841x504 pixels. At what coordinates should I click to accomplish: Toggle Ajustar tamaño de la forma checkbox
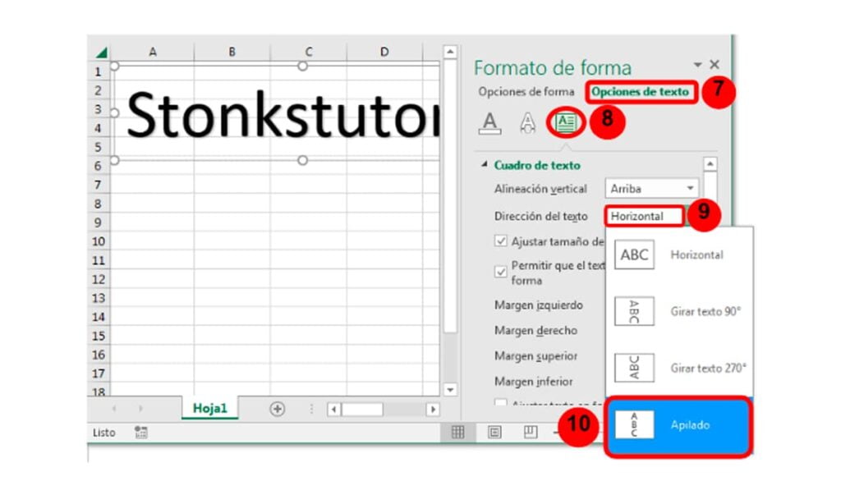click(500, 241)
